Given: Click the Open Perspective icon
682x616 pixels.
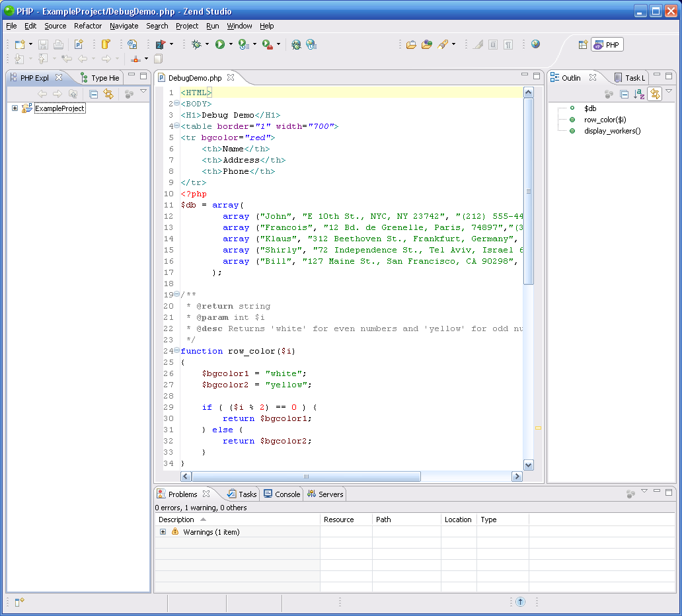Looking at the screenshot, I should pyautogui.click(x=583, y=45).
